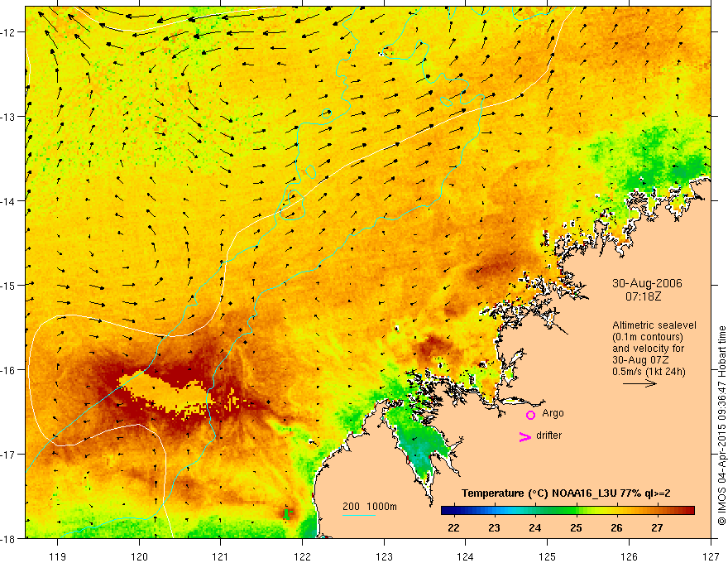Click the 0.5m/s velocity scale arrow
Viewport: 728px width, 563px height.
tap(639, 383)
